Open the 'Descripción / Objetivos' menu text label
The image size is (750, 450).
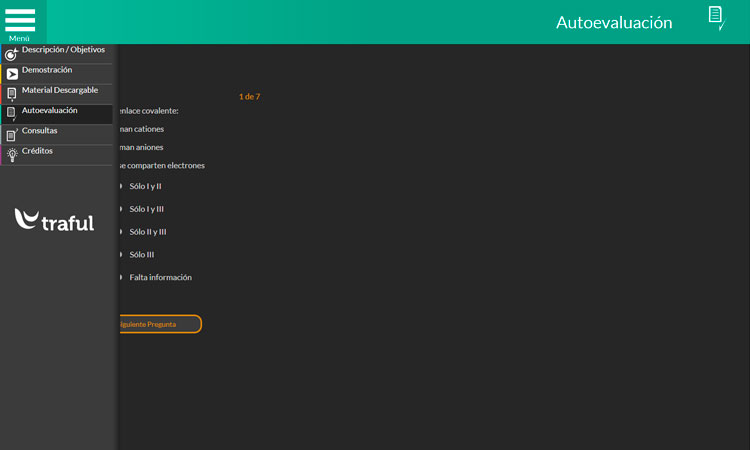point(63,50)
